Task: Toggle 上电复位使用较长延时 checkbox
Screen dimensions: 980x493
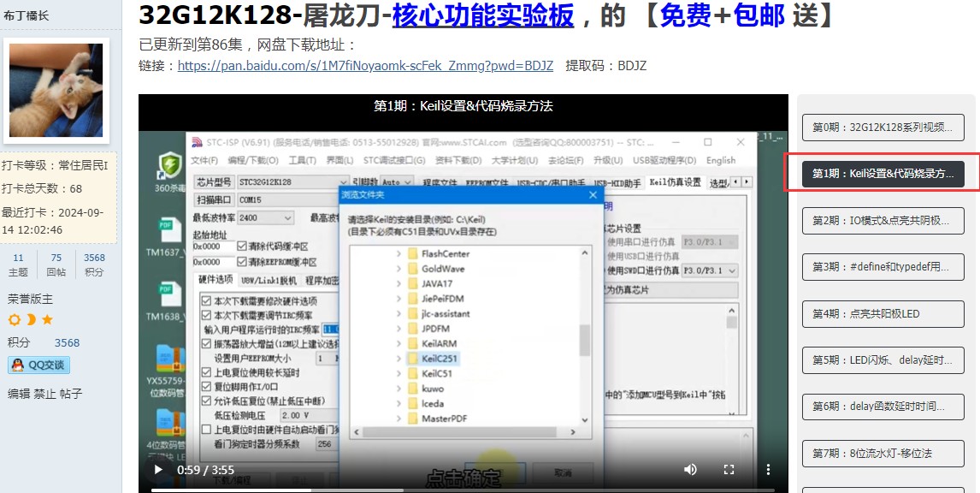Action: [x=207, y=372]
